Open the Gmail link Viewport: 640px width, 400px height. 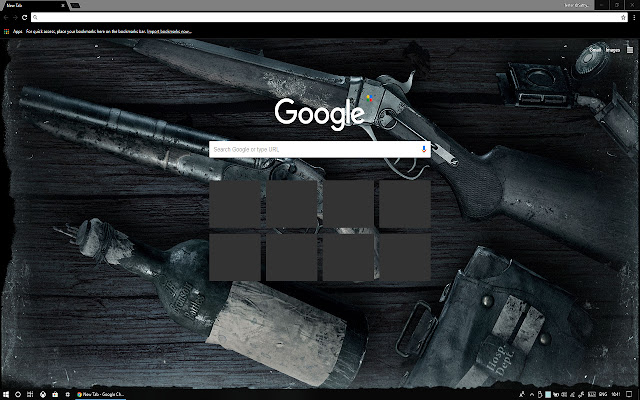(x=595, y=50)
